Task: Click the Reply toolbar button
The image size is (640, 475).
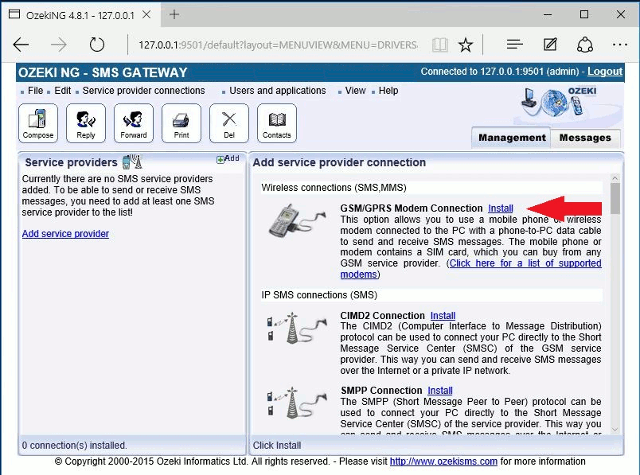Action: [86, 123]
